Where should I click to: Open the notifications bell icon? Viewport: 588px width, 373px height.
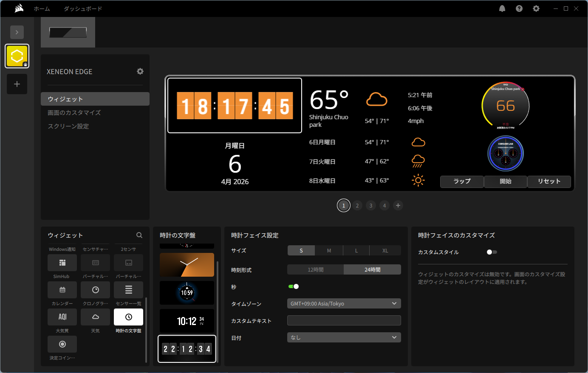[x=502, y=8]
